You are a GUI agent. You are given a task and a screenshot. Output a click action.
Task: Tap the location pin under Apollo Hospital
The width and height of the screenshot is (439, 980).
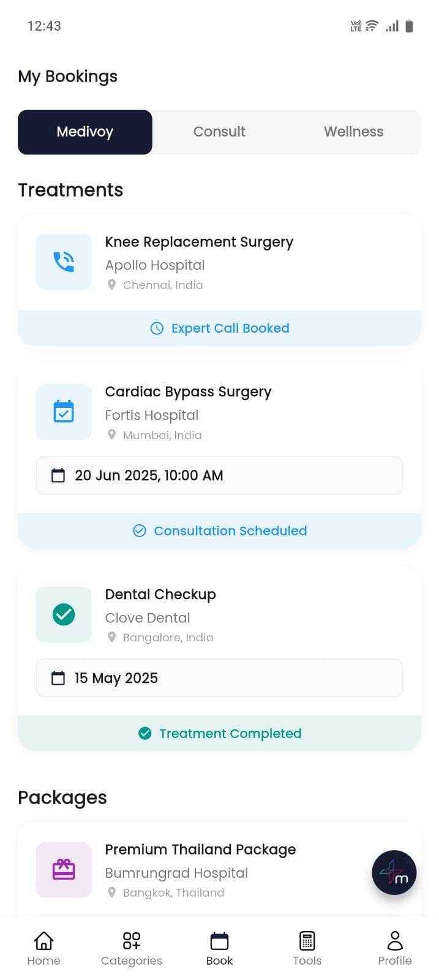(112, 284)
